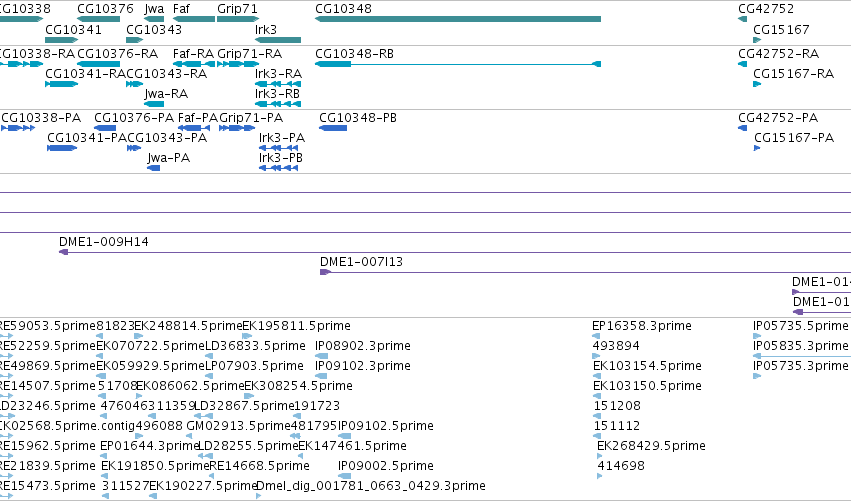This screenshot has width=851, height=501.
Task: Click the Grip71-PA protein label
Action: pos(251,118)
